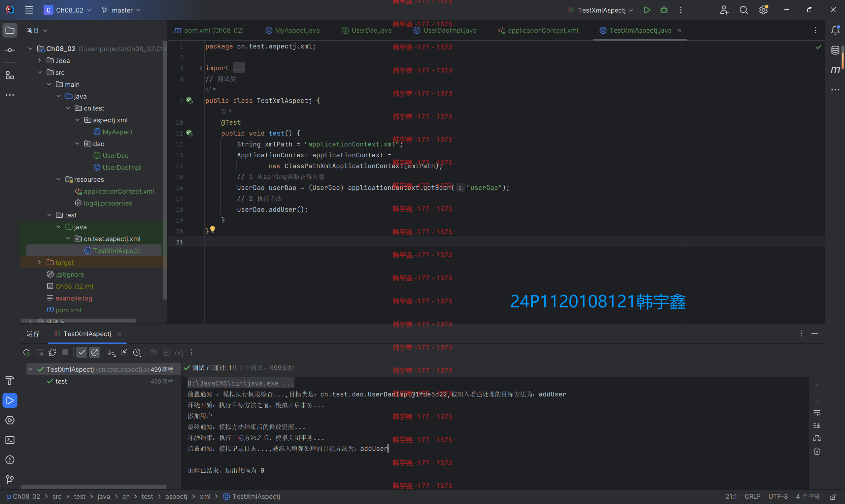Click run gutter icon on test method line 11
This screenshot has height=504, width=845.
189,133
